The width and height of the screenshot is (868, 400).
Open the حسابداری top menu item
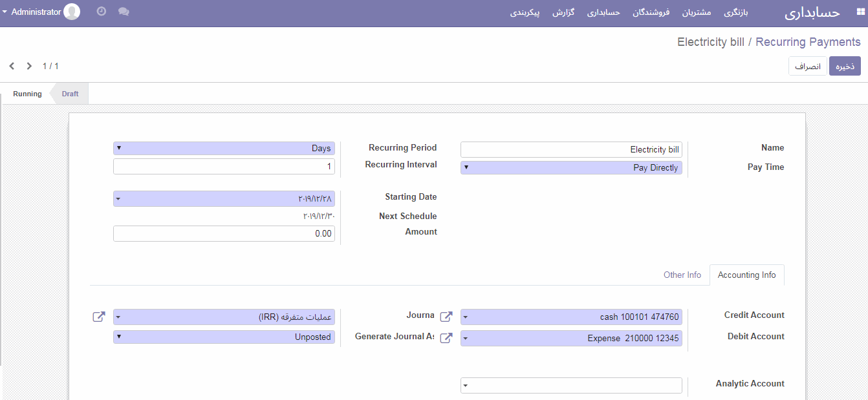(603, 12)
